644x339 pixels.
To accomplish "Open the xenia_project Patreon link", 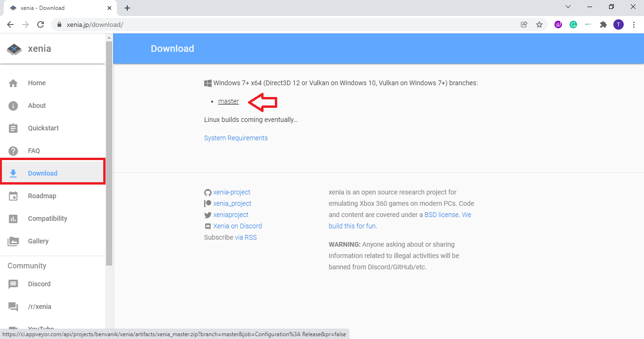I will [x=232, y=203].
